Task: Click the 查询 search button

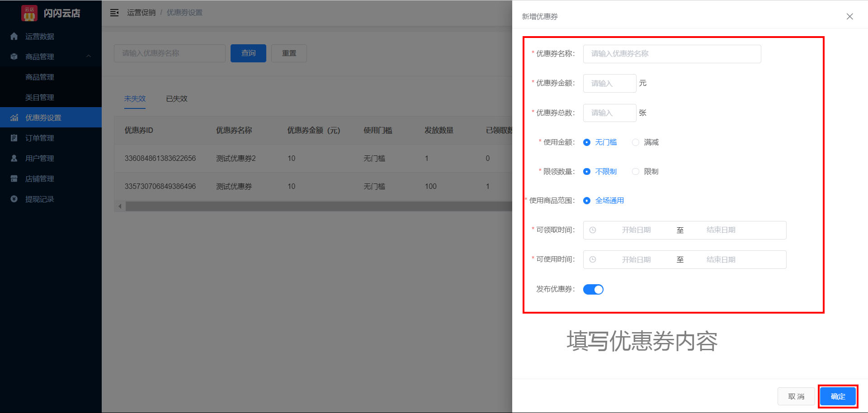Action: [248, 53]
